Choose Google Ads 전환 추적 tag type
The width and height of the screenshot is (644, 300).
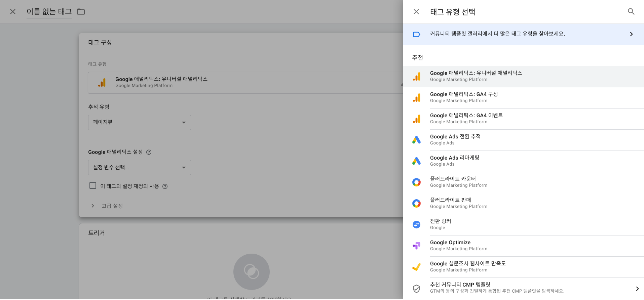point(523,140)
